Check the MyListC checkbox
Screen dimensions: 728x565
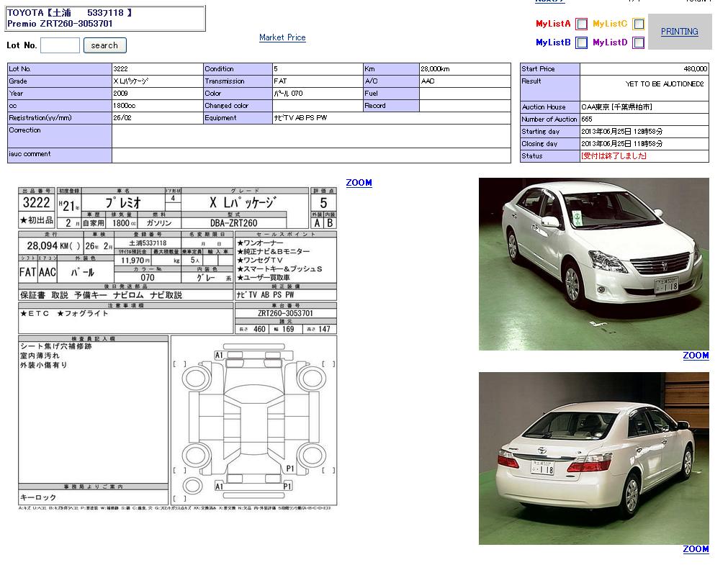(x=638, y=24)
